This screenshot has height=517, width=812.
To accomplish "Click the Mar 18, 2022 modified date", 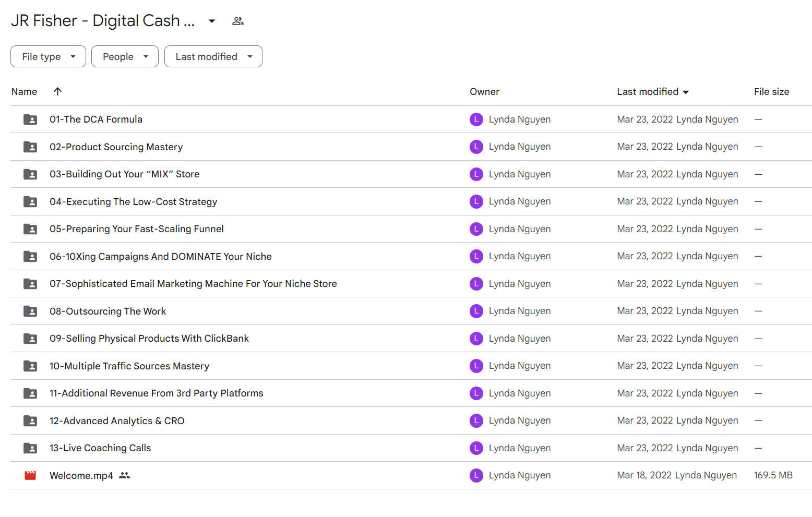I will [x=644, y=475].
